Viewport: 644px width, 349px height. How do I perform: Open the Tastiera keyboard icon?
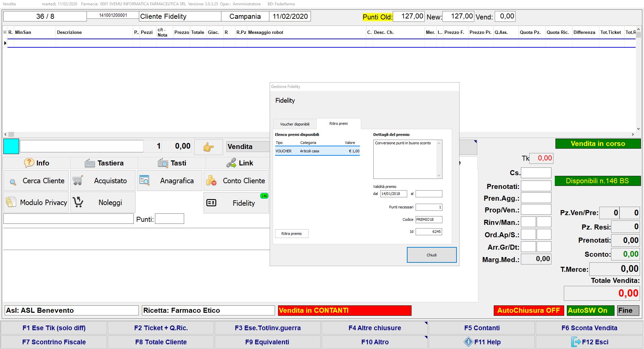click(x=90, y=163)
